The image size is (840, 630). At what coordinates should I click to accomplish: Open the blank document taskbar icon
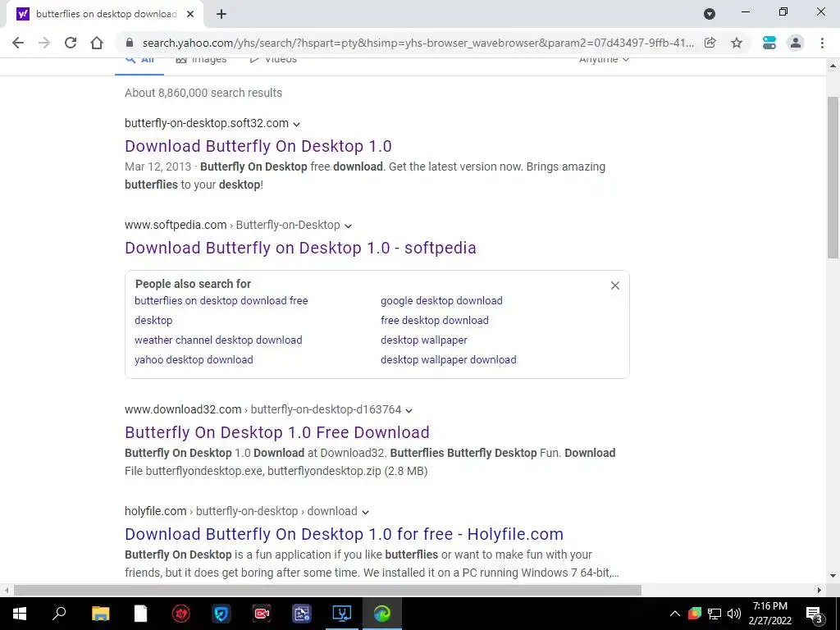140,614
